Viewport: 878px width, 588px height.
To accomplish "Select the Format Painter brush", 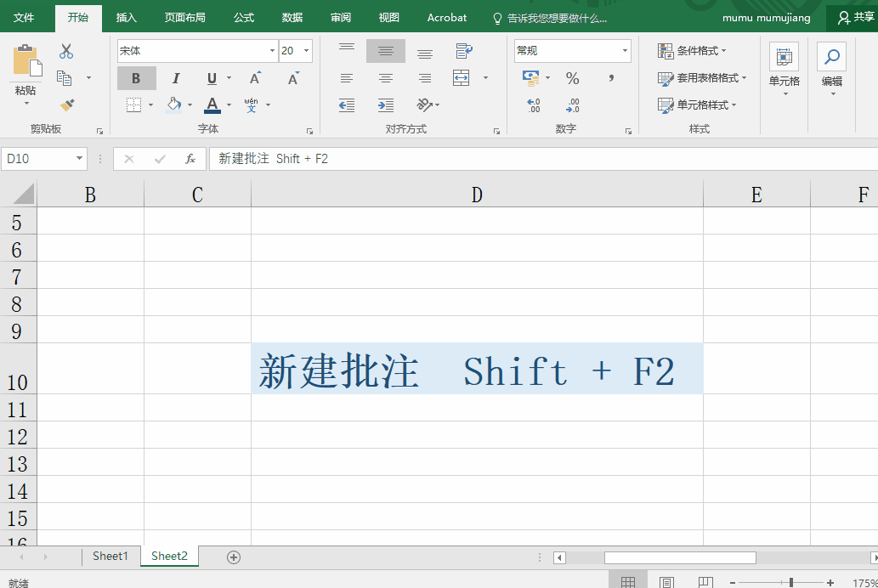I will [x=67, y=105].
